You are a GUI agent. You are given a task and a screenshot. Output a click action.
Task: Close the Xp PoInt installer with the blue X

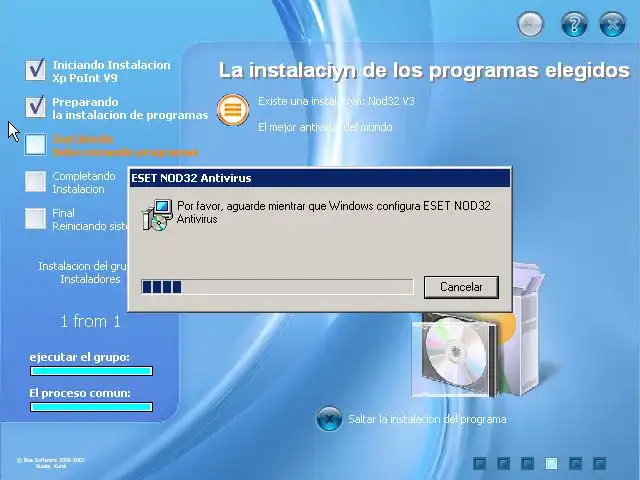click(612, 24)
